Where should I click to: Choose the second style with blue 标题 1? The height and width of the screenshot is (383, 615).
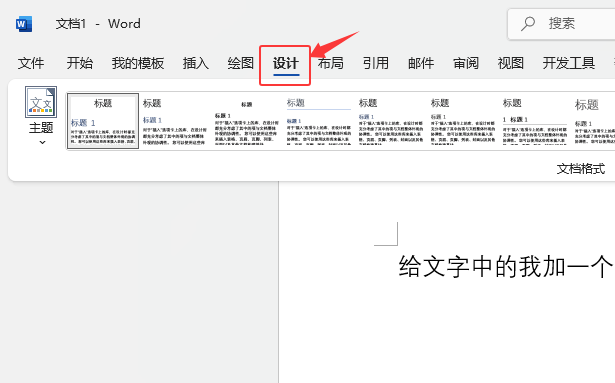[x=175, y=121]
